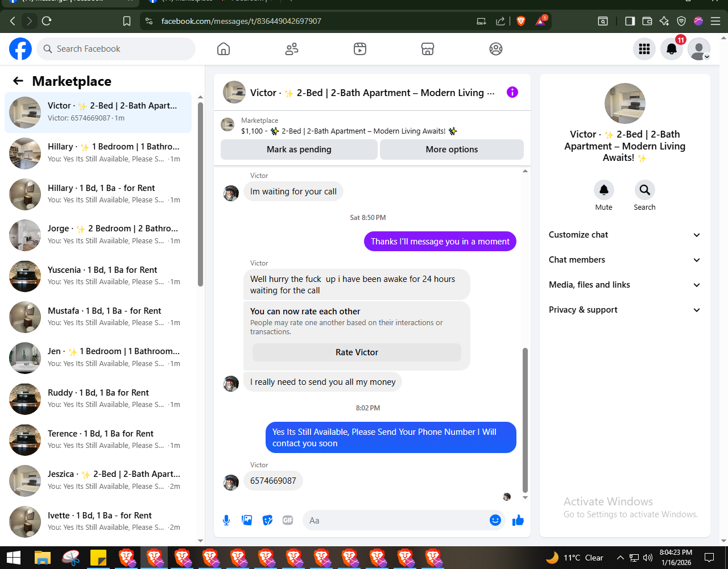The width and height of the screenshot is (728, 569).
Task: Open the Friends icon in top navigation
Action: point(292,49)
